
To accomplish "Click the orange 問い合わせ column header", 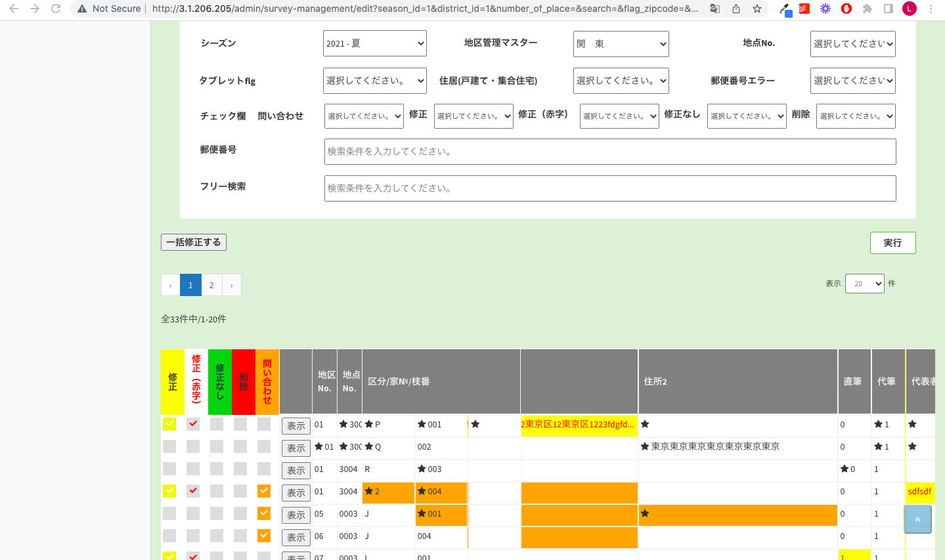I will coord(267,382).
